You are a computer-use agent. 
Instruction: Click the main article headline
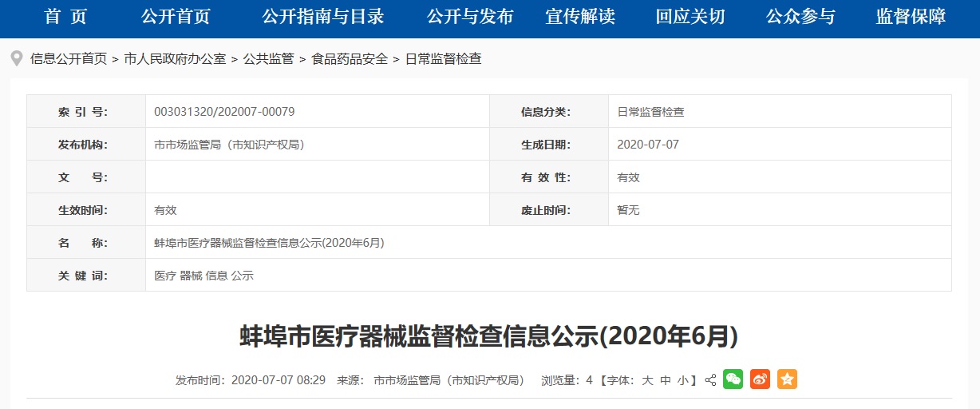tap(489, 336)
